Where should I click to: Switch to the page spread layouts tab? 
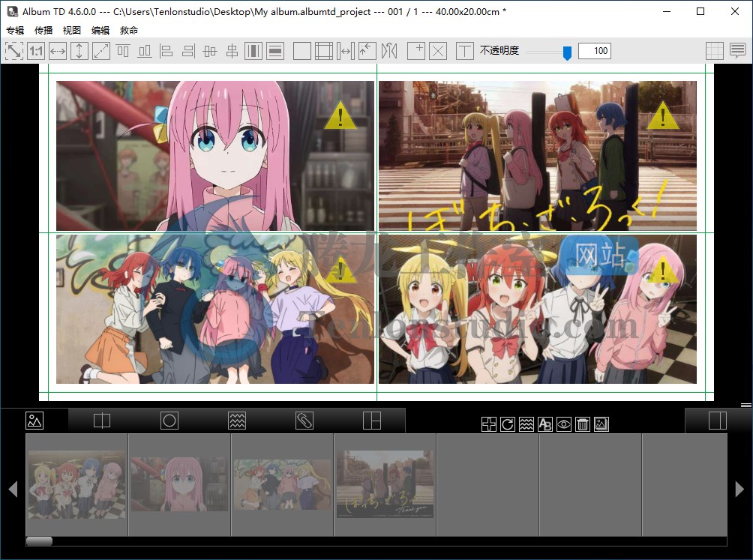click(x=102, y=421)
